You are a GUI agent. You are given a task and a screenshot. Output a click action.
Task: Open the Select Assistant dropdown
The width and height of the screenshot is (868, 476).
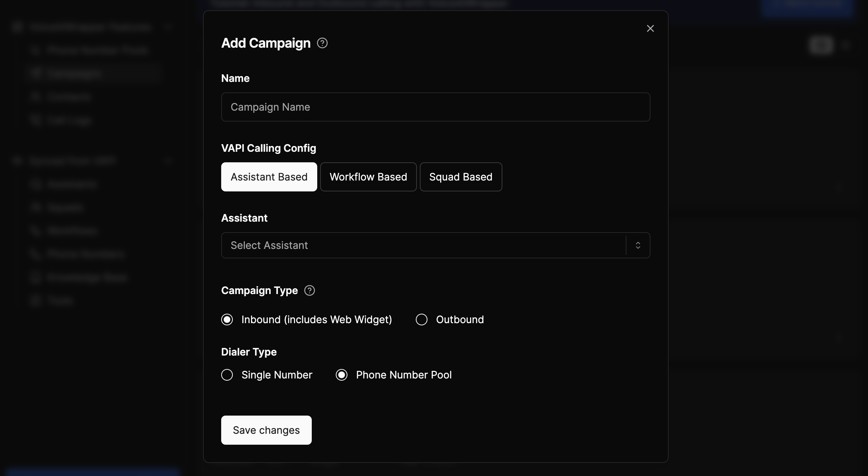pos(422,245)
